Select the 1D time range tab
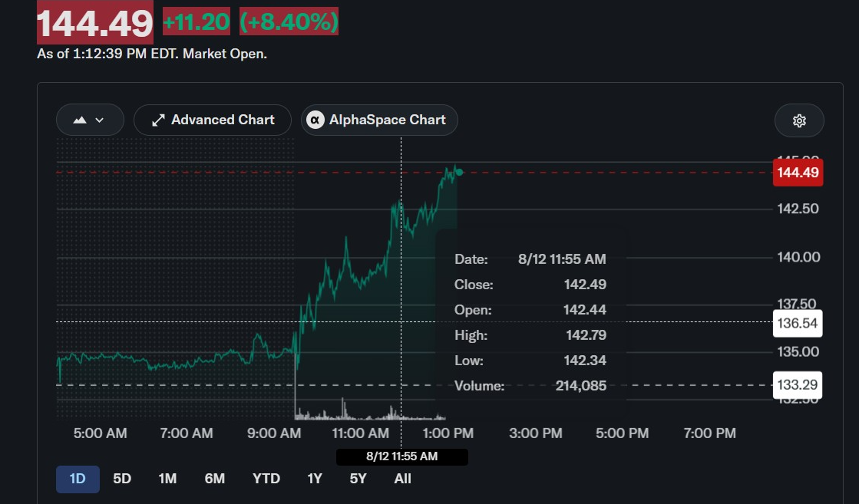859x504 pixels. [78, 479]
